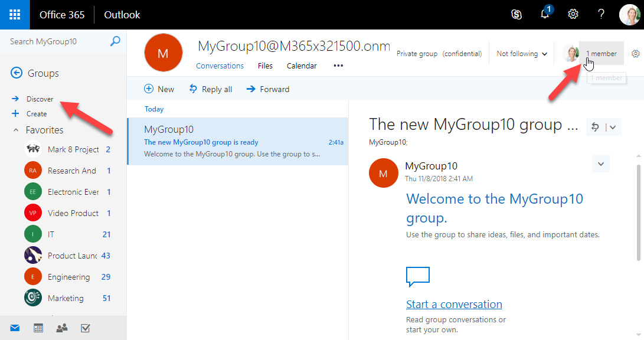Click the Start a conversation link
This screenshot has height=340, width=644.
pyautogui.click(x=454, y=305)
